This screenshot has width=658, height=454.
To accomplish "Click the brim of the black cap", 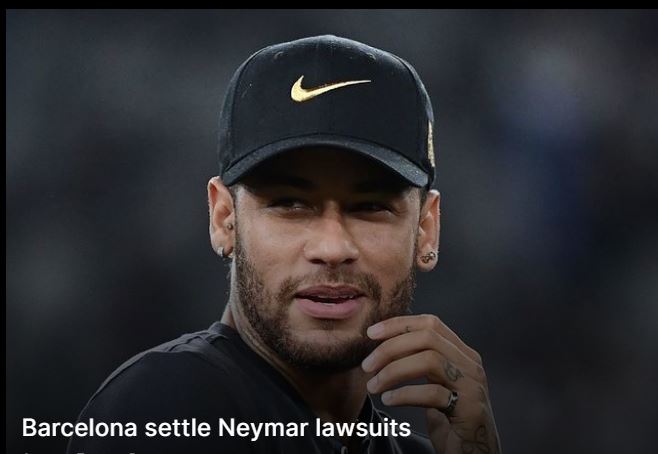I will pyautogui.click(x=325, y=161).
